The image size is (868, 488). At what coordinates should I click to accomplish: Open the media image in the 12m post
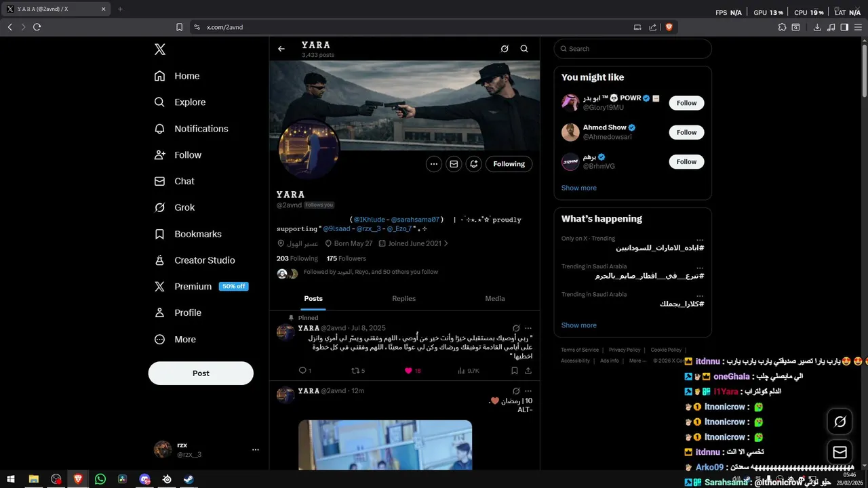point(385,445)
